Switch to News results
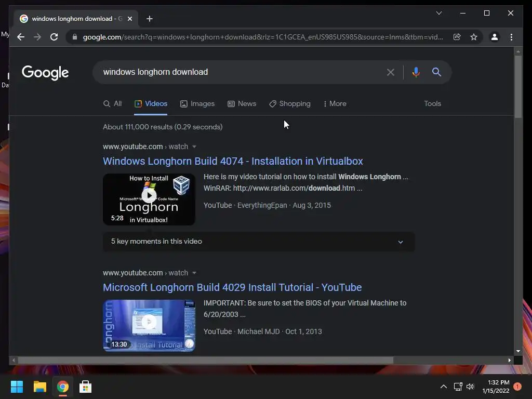This screenshot has width=532, height=399. click(242, 104)
